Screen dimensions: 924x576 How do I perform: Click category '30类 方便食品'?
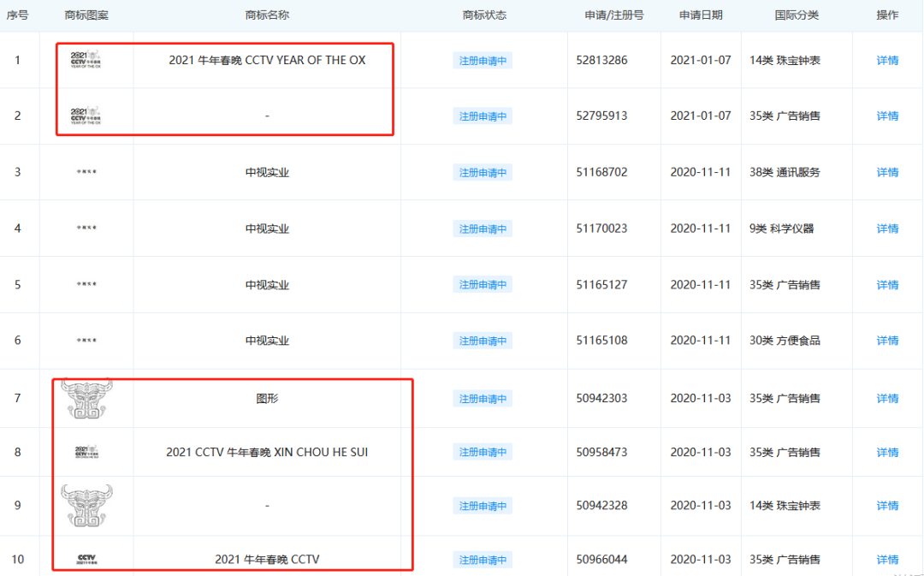coord(785,341)
